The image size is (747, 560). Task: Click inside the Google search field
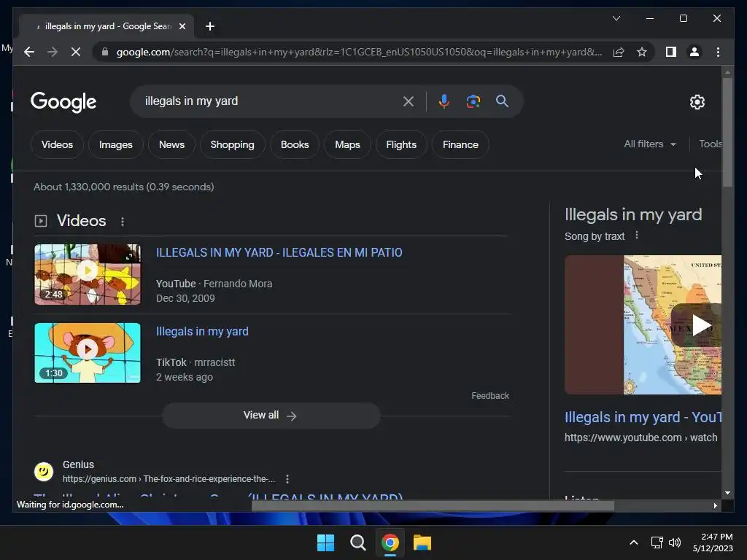coord(269,101)
